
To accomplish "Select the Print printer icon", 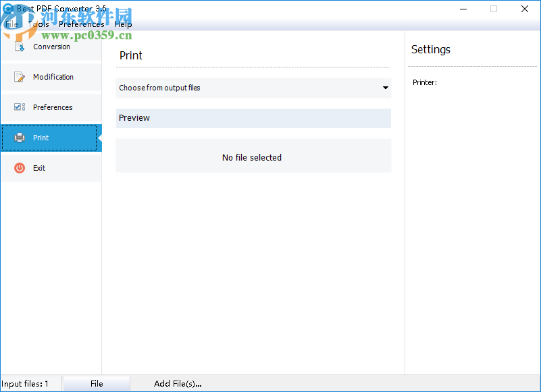I will pyautogui.click(x=17, y=137).
